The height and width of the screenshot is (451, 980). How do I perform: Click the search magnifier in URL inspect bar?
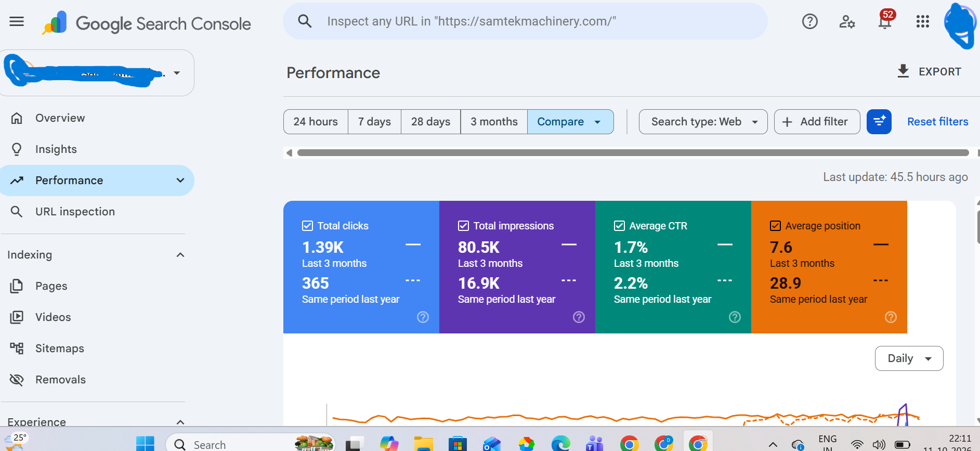coord(305,21)
